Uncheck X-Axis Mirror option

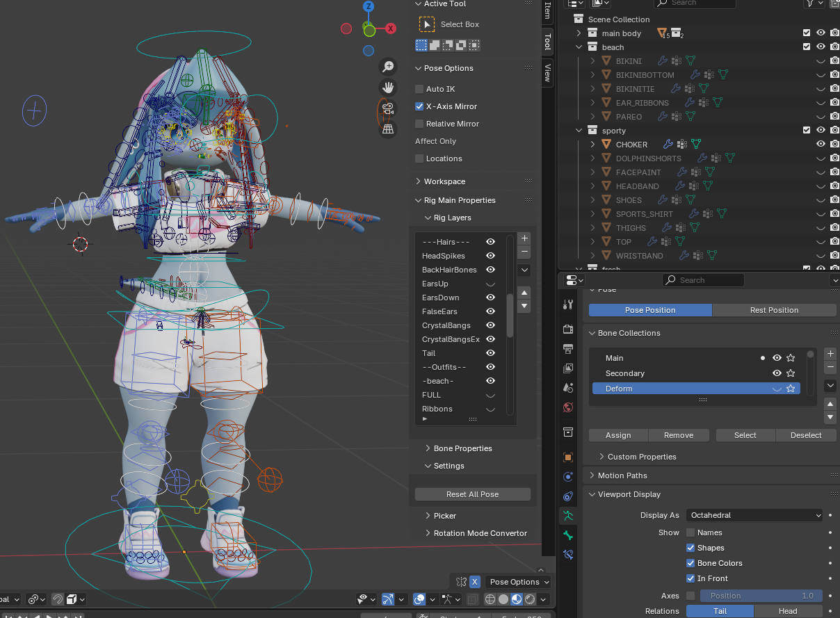(x=419, y=106)
